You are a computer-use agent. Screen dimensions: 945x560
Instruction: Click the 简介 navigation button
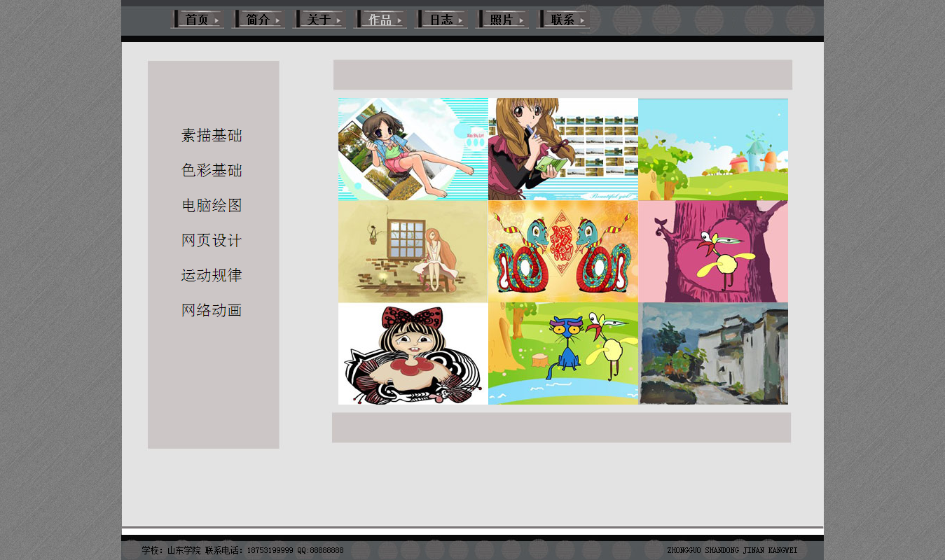[x=258, y=20]
